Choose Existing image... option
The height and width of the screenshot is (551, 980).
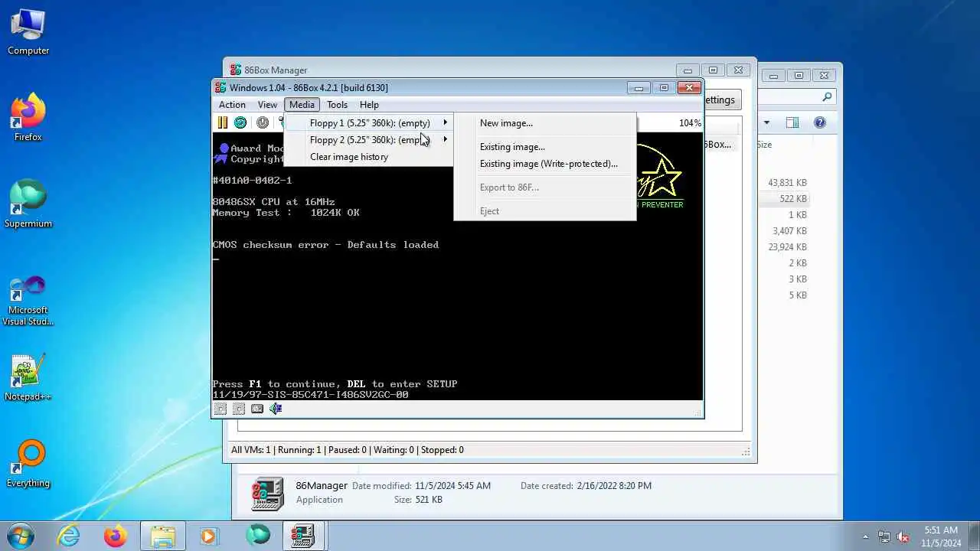[x=544, y=146]
